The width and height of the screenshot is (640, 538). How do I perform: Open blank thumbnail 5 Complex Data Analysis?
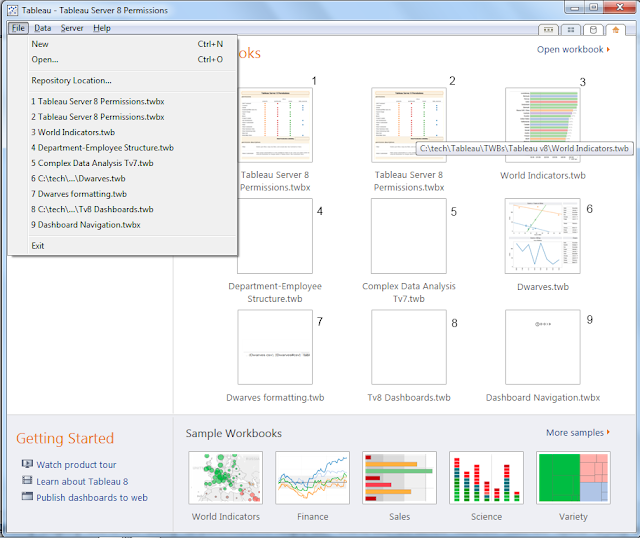(409, 236)
